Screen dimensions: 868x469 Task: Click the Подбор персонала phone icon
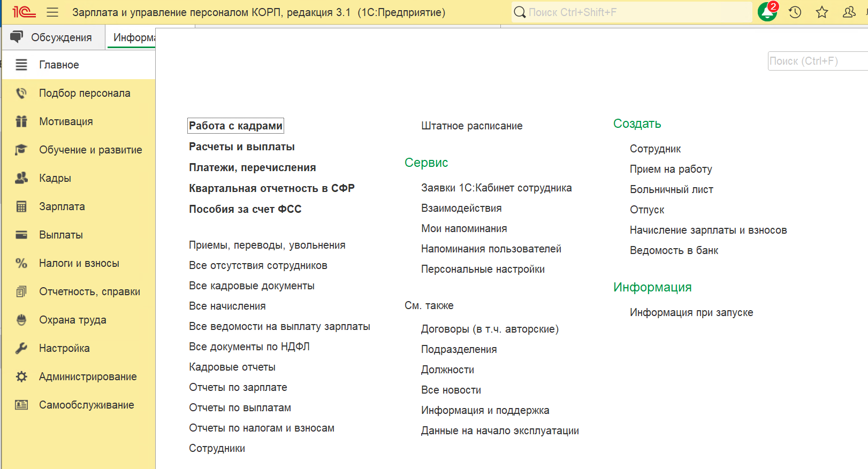coord(21,93)
